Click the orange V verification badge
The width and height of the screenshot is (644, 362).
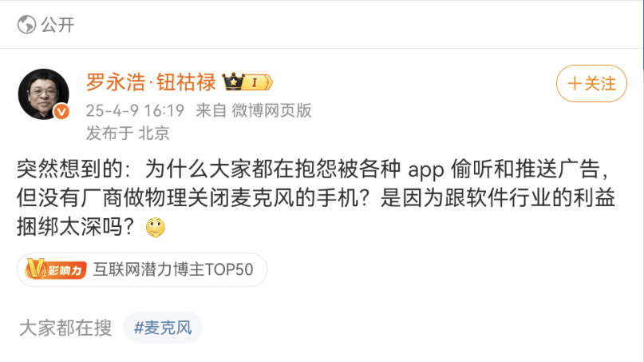click(61, 112)
